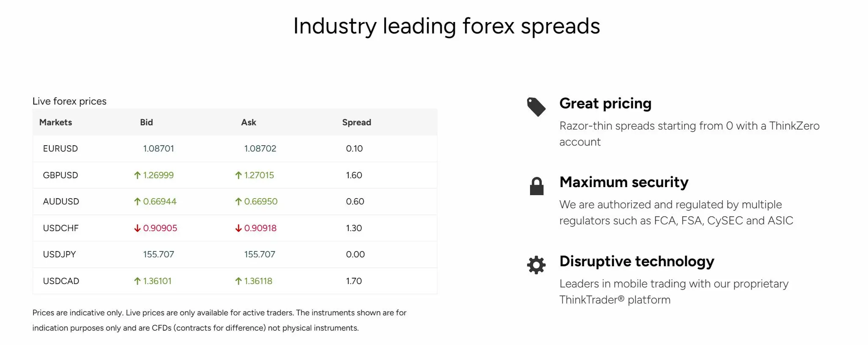Click the gear icon beside Disruptive technology
Viewport: 868px width, 345px height.
(536, 265)
